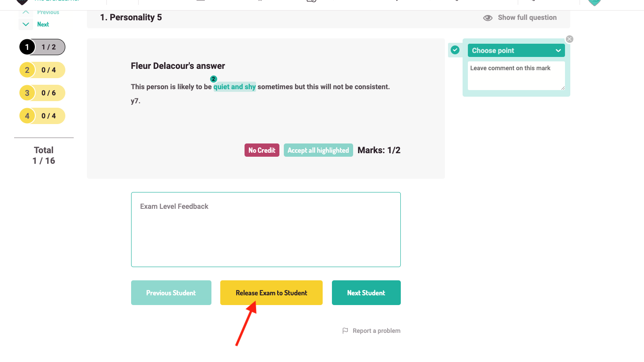
Task: Mark the answer as No Credit
Action: coord(262,150)
